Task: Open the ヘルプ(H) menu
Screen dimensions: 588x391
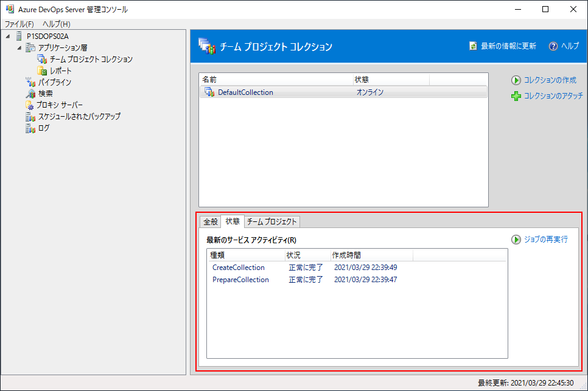Action: 57,24
